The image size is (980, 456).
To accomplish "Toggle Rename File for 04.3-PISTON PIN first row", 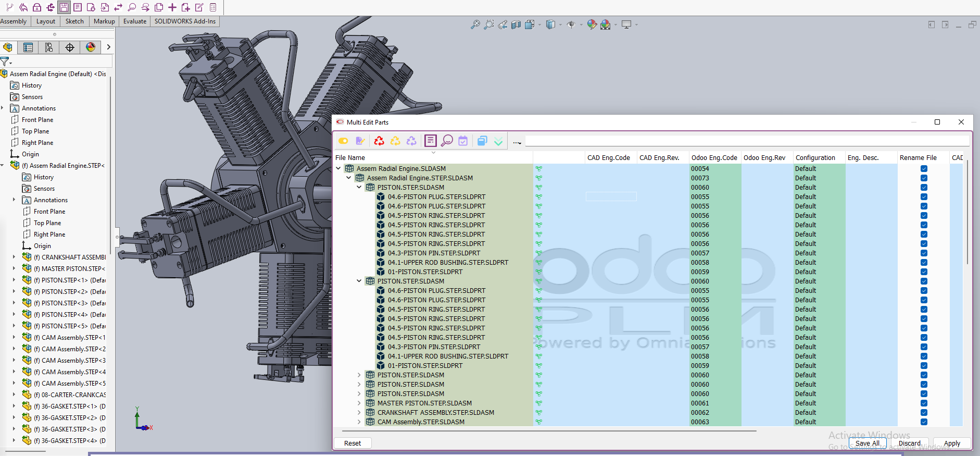I will pos(924,253).
